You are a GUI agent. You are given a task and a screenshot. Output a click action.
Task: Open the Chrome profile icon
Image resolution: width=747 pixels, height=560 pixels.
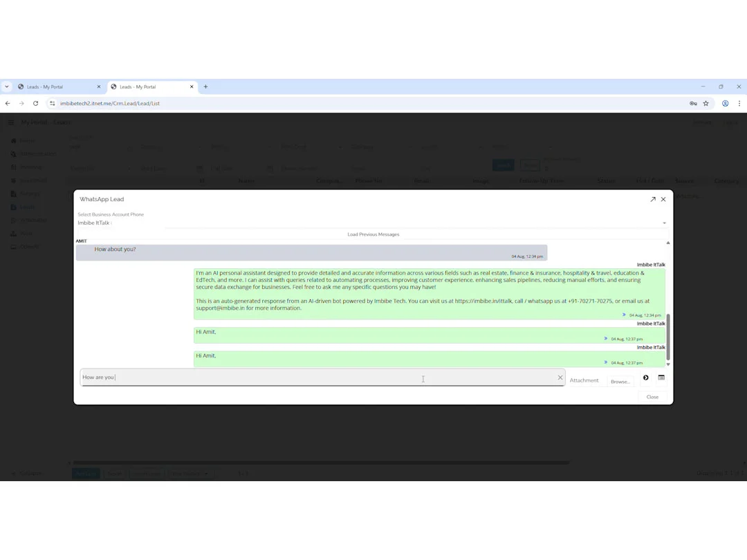[725, 103]
